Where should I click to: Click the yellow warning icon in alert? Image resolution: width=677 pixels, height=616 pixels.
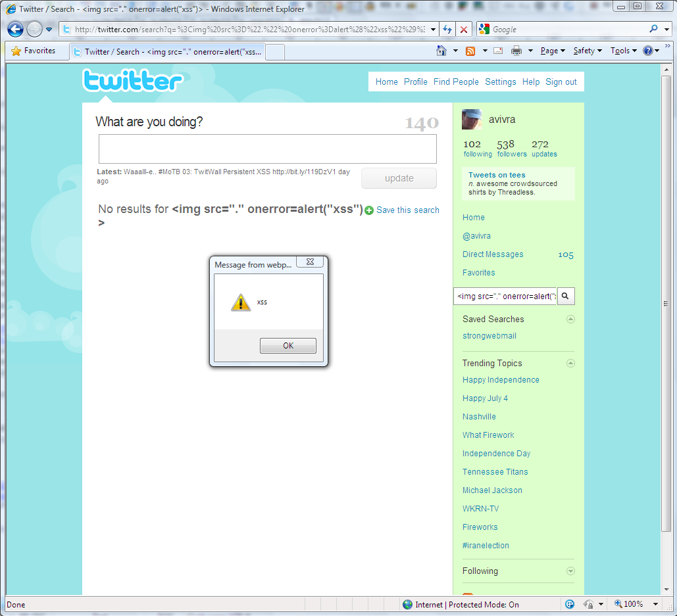point(241,302)
